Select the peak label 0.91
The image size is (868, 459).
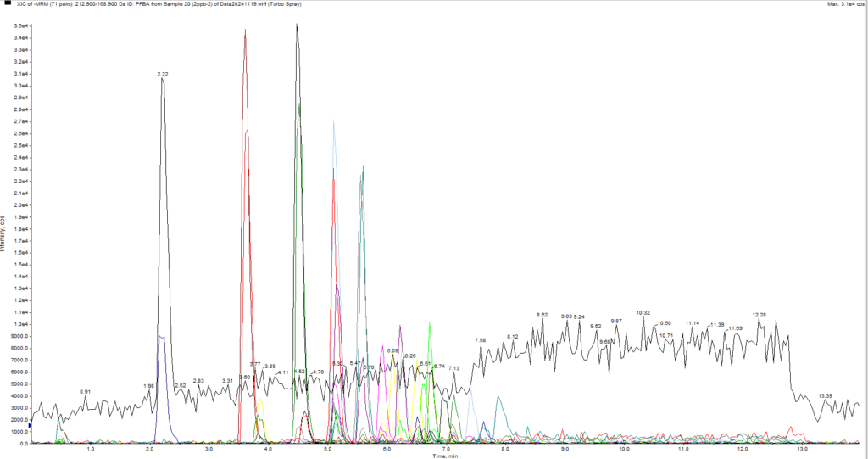pos(85,391)
